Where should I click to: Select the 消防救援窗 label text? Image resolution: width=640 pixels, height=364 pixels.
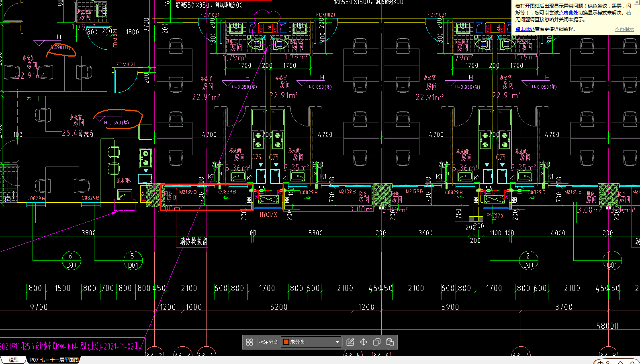(194, 241)
